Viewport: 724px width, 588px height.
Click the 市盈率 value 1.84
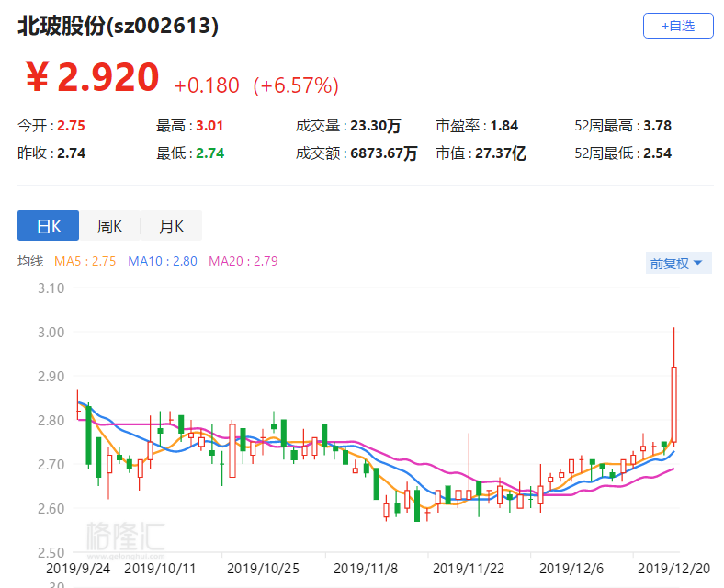(x=504, y=126)
